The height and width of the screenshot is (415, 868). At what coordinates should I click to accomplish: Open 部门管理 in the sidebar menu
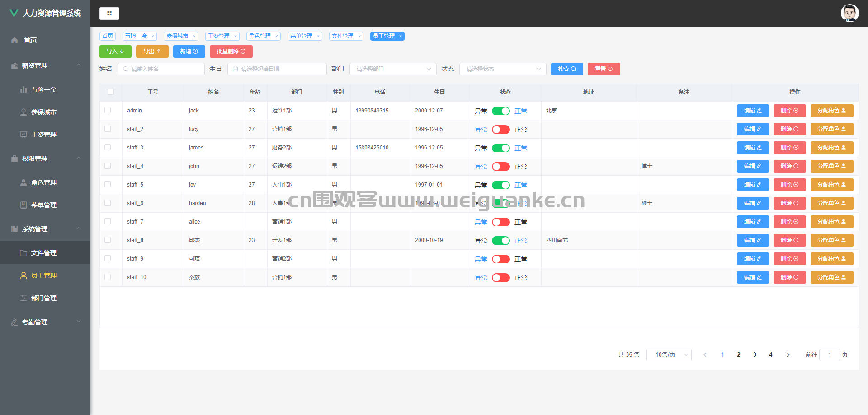(45, 298)
